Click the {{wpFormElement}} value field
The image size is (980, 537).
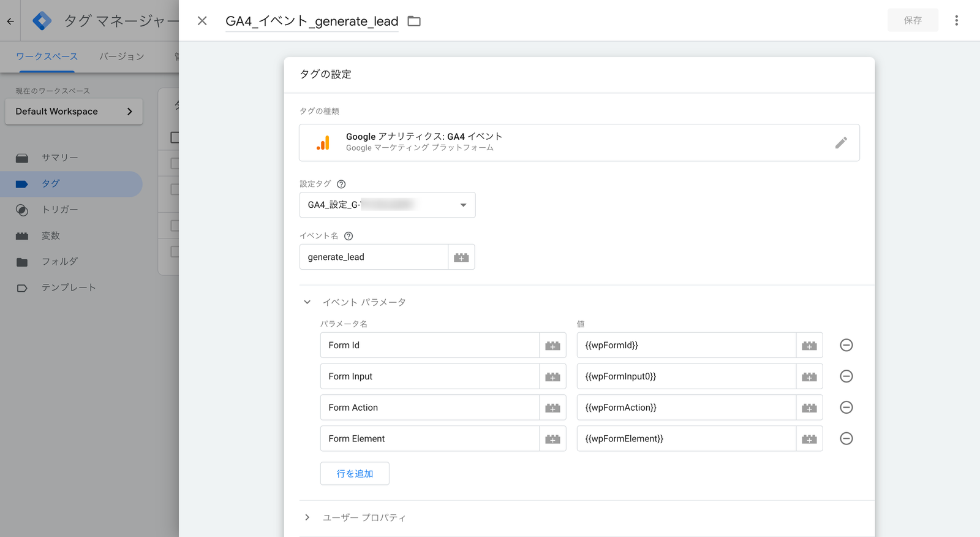(686, 439)
